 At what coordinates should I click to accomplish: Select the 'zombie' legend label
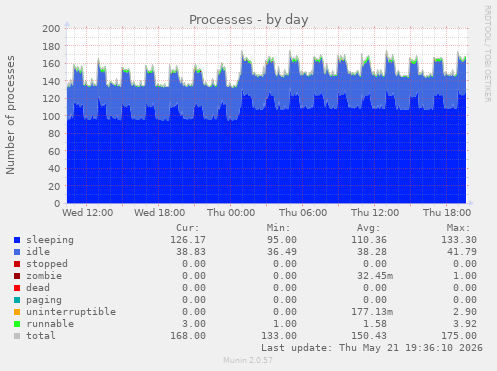pyautogui.click(x=44, y=276)
